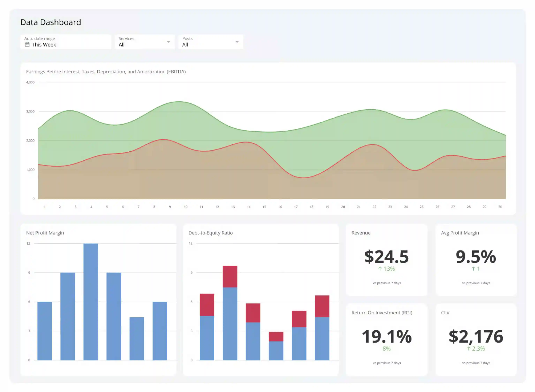The image size is (535, 392).
Task: Click the x-axis label '30' on the EBITDA chart
Action: [500, 206]
